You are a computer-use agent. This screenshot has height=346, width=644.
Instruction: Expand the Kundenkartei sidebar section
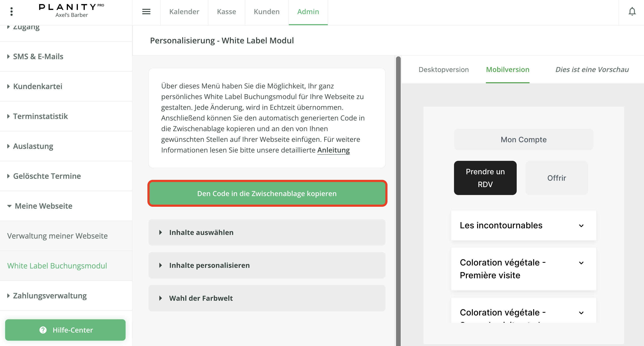click(x=37, y=86)
